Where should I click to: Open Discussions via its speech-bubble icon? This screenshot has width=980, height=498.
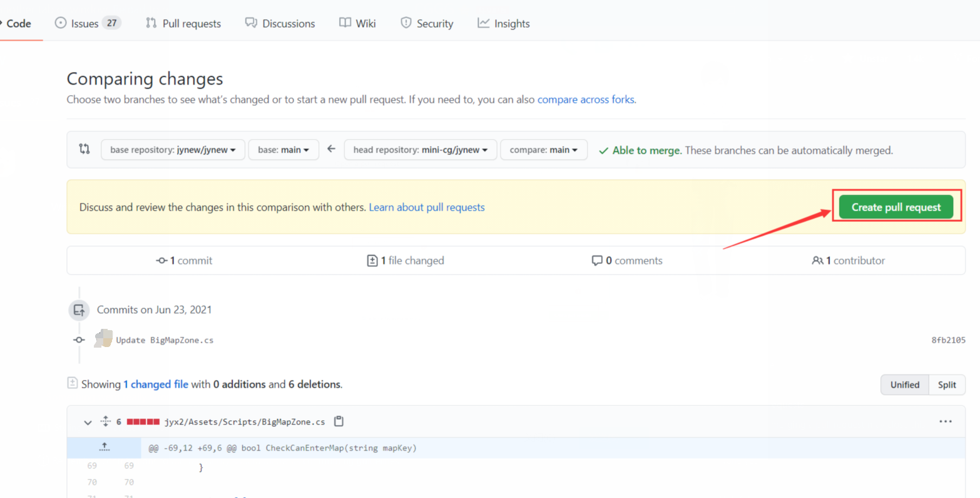tap(250, 23)
